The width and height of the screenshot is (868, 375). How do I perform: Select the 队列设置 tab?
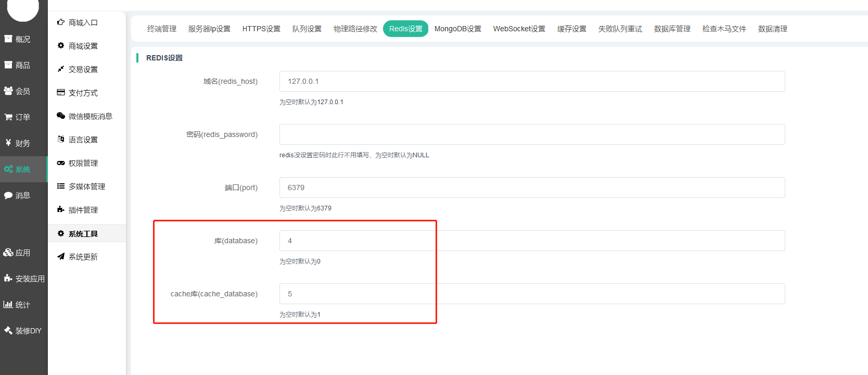[307, 29]
